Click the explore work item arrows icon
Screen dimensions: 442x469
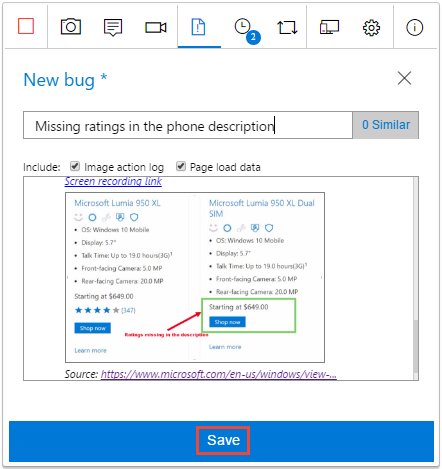(287, 27)
